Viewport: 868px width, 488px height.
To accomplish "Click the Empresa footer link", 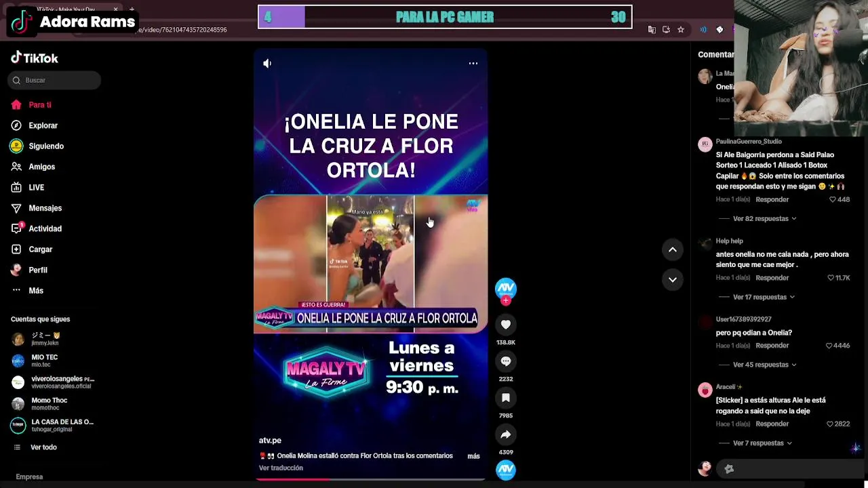I will pos(29,477).
